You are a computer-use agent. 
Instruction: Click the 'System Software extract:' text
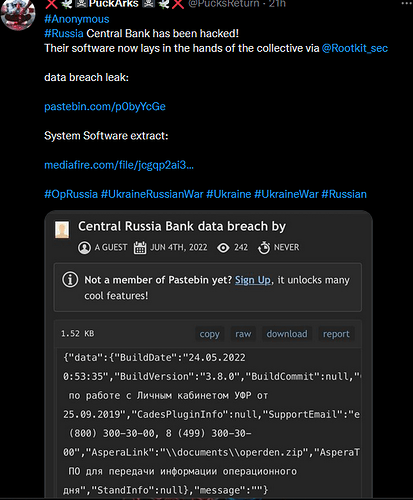point(106,136)
